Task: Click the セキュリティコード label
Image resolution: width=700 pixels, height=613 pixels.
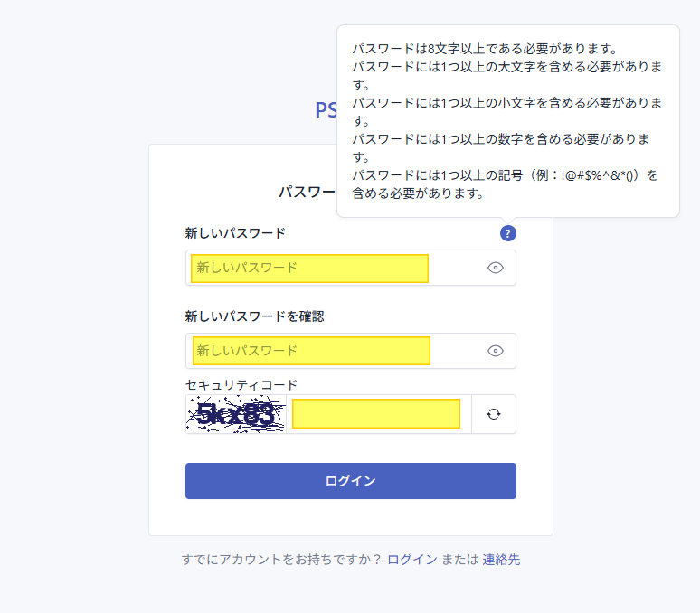Action: point(241,385)
